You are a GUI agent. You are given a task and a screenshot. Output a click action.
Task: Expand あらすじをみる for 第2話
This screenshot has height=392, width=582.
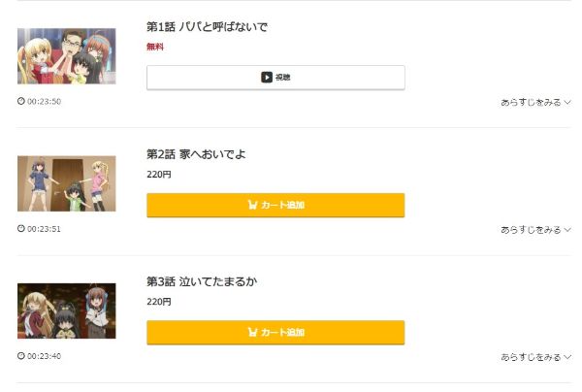tap(535, 230)
